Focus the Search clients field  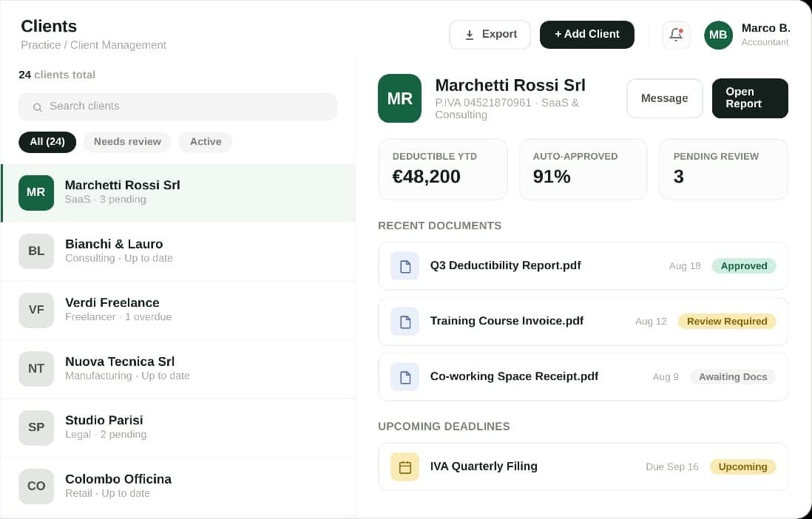177,106
